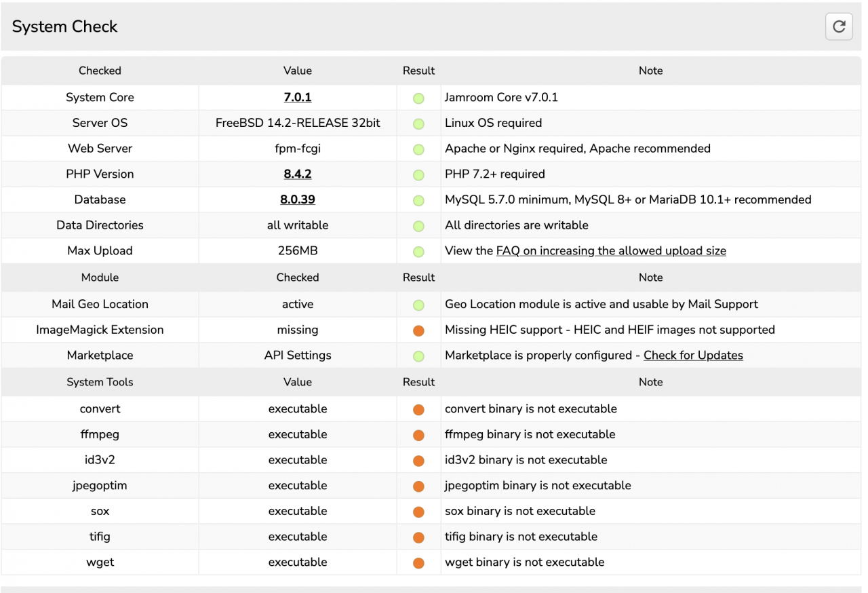Click the orange status dot for wget
The height and width of the screenshot is (593, 868).
click(418, 562)
